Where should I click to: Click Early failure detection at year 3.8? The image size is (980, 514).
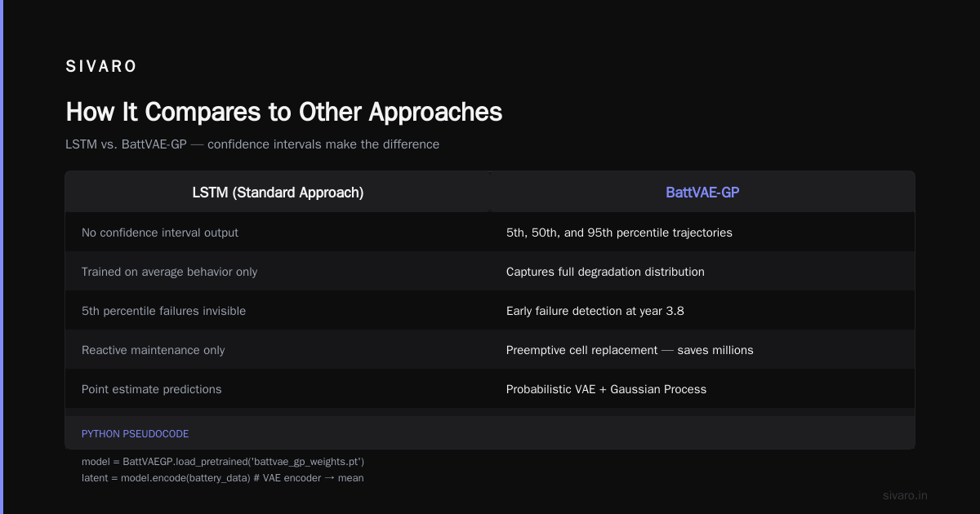(702, 311)
